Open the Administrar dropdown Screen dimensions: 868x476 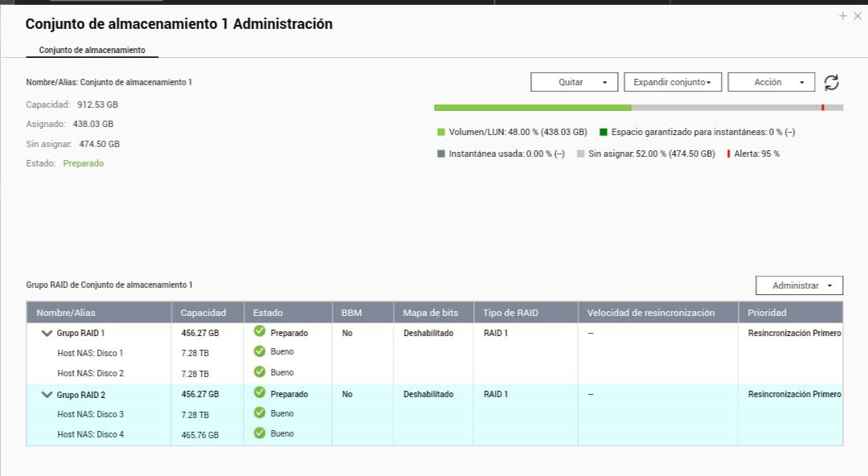pyautogui.click(x=799, y=285)
